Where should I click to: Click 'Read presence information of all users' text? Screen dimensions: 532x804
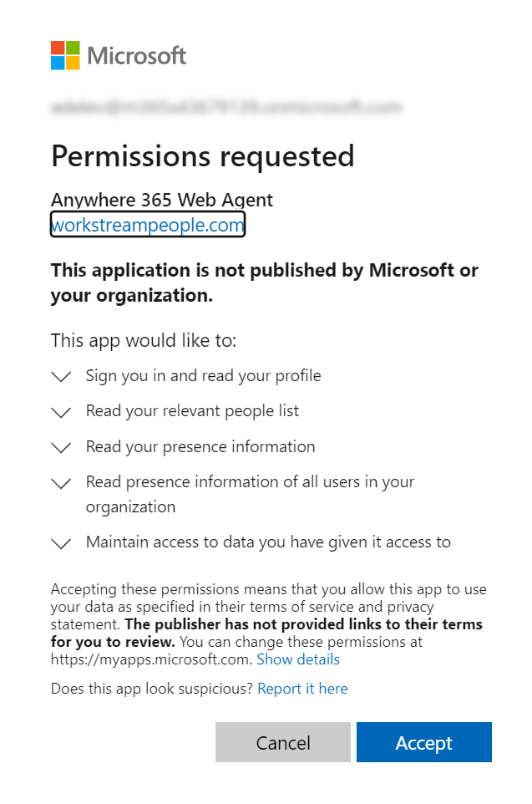point(250,494)
